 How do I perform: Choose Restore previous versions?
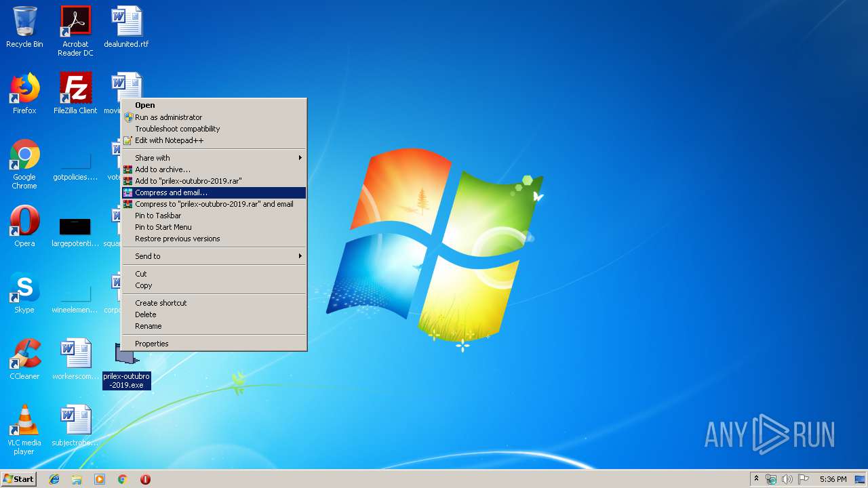[x=214, y=239]
